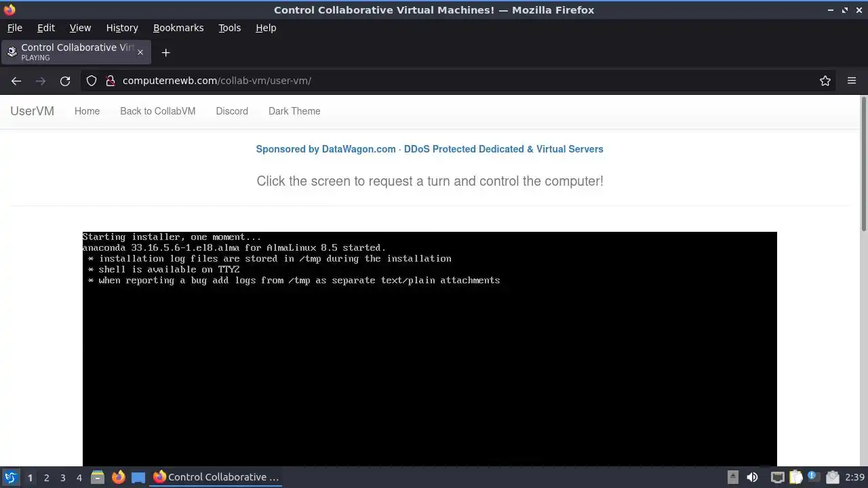This screenshot has width=868, height=488.
Task: Click the mail envelope tray icon
Action: [x=832, y=477]
